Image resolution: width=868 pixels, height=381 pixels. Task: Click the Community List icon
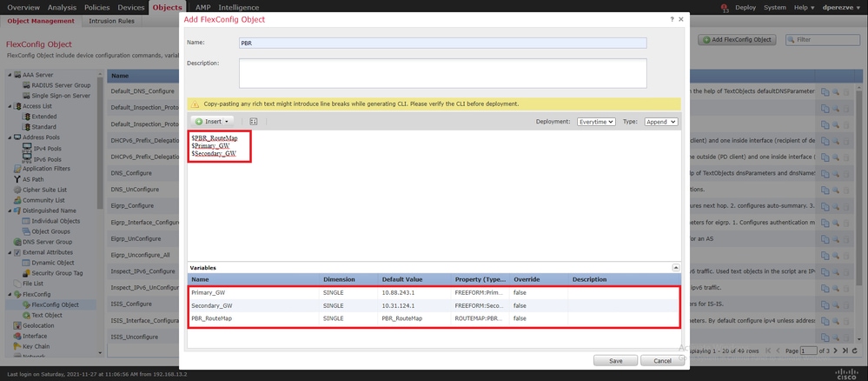(17, 200)
